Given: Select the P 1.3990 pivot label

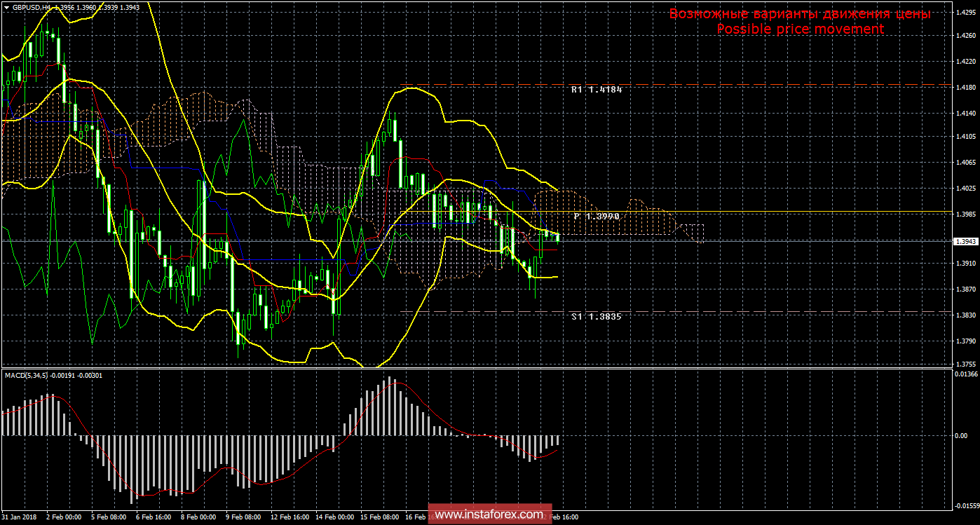Looking at the screenshot, I should tap(597, 217).
